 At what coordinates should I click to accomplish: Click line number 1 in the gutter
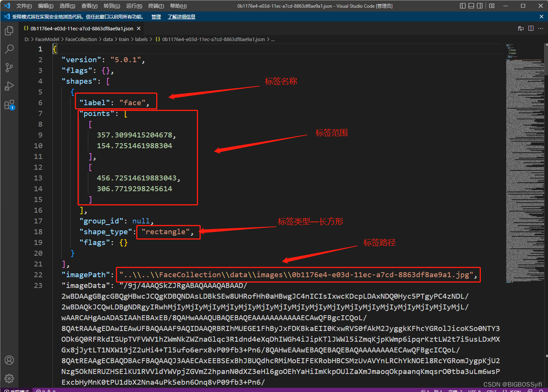tap(40, 49)
